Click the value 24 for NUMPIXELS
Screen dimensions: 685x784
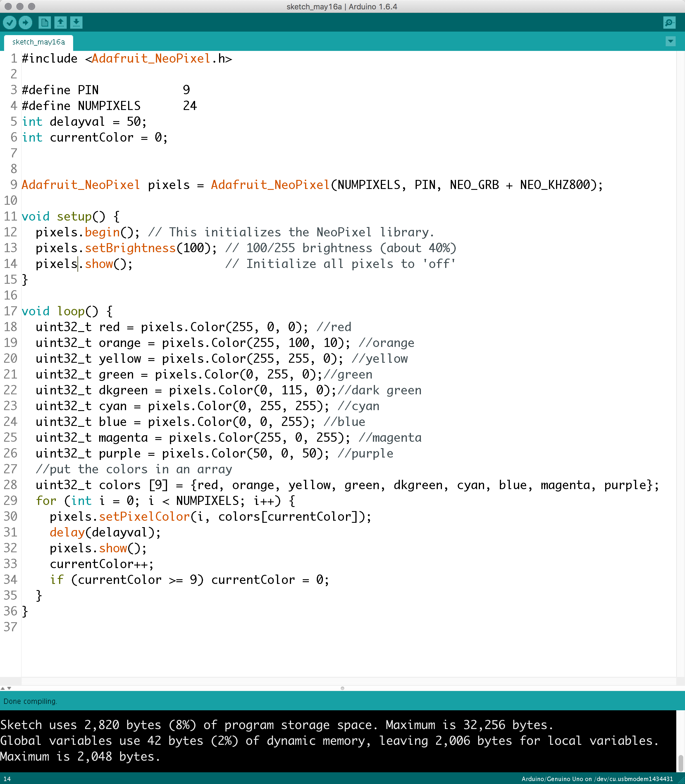(190, 106)
